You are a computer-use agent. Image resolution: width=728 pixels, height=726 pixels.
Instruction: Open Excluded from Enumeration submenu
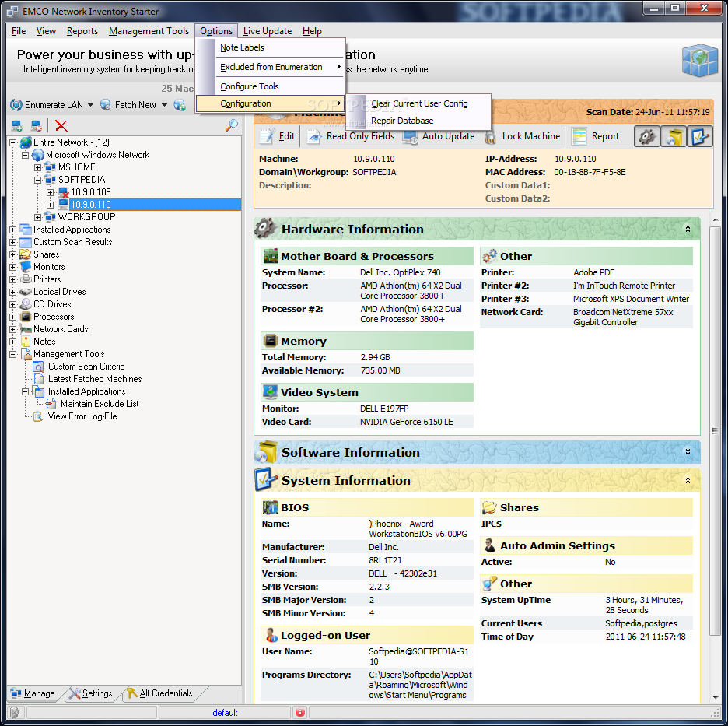tap(271, 67)
